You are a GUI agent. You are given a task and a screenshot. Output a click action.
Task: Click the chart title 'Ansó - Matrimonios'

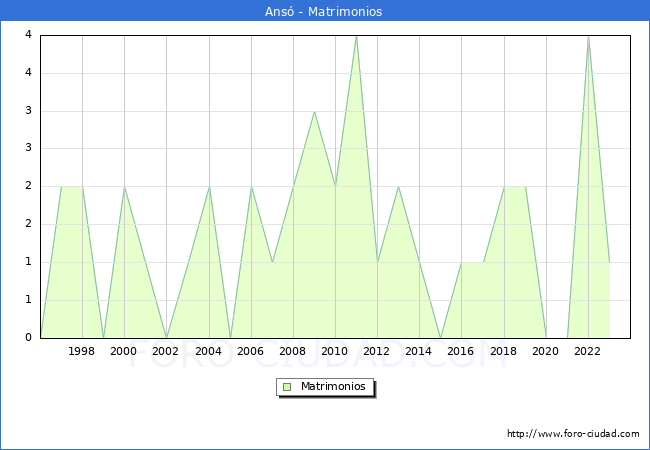(323, 11)
